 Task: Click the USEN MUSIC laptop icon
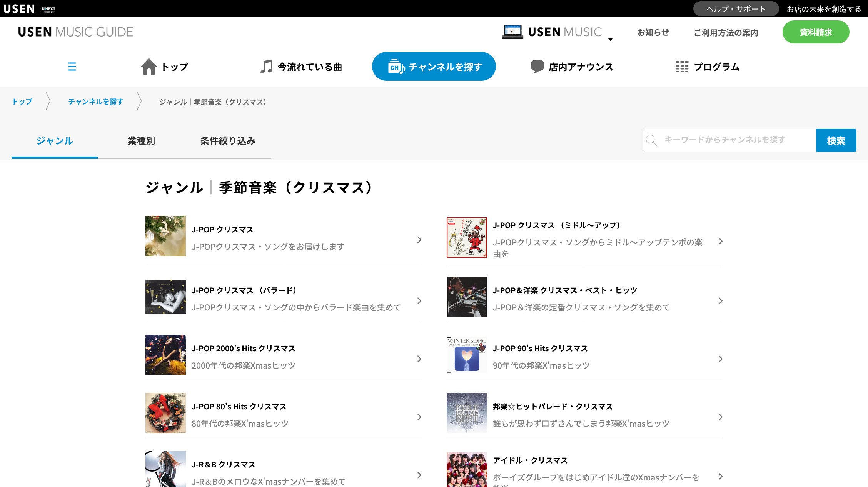click(512, 32)
